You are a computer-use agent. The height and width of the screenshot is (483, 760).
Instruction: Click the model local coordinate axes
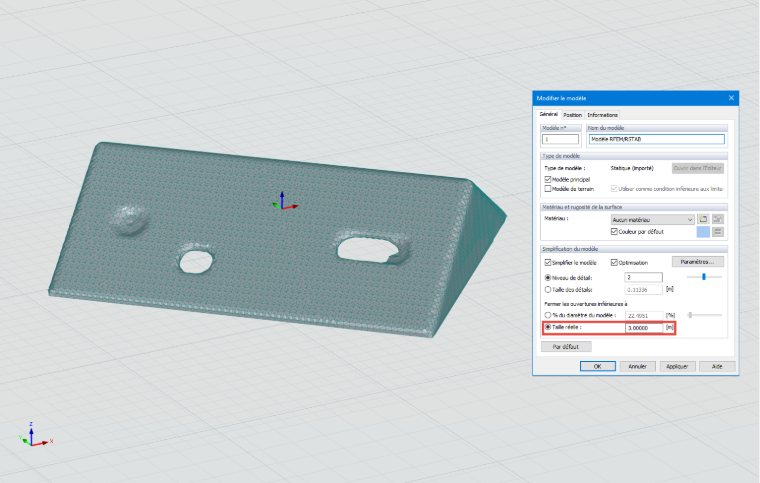pyautogui.click(x=285, y=202)
